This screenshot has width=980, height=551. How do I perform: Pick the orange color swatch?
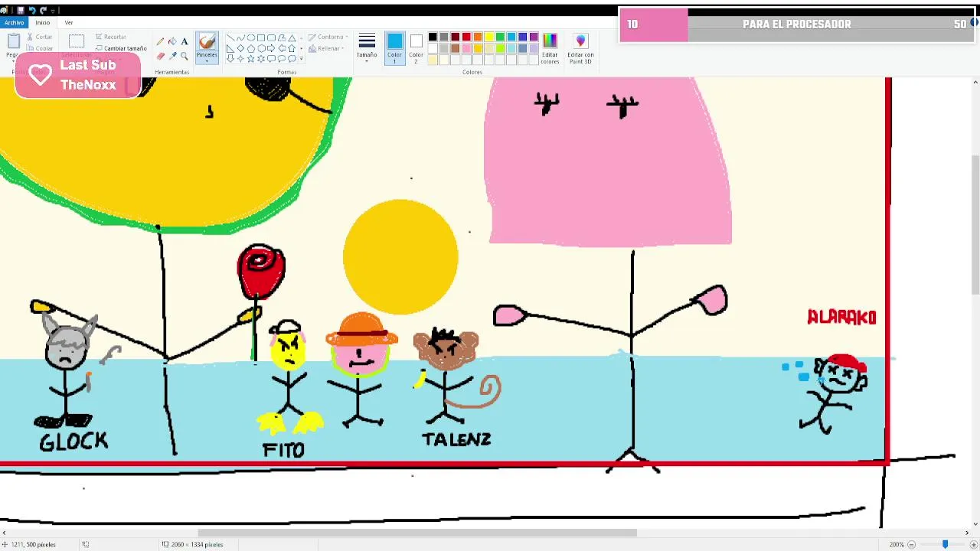(478, 37)
